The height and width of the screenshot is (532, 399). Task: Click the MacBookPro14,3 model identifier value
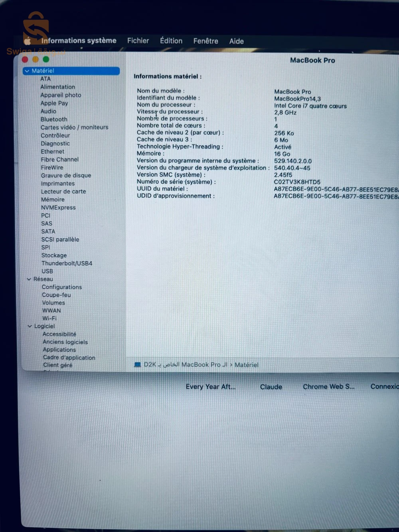(x=298, y=99)
